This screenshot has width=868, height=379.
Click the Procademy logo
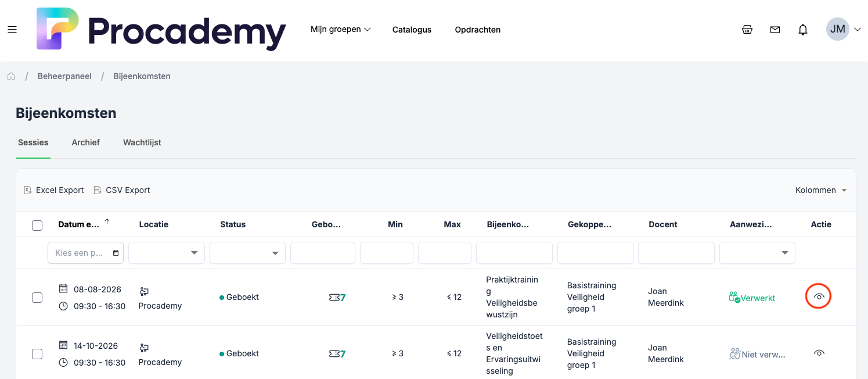point(161,29)
